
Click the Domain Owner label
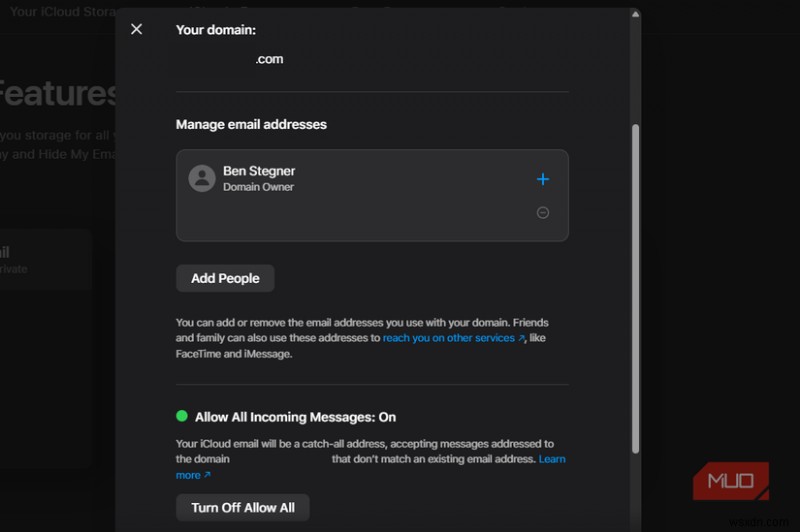258,187
